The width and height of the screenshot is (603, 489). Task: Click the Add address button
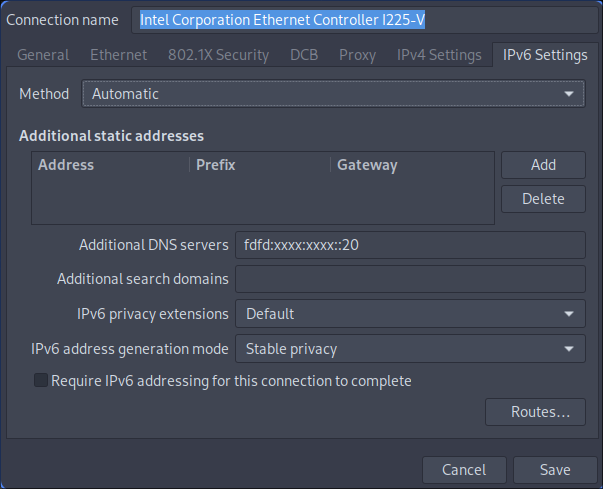pos(543,165)
